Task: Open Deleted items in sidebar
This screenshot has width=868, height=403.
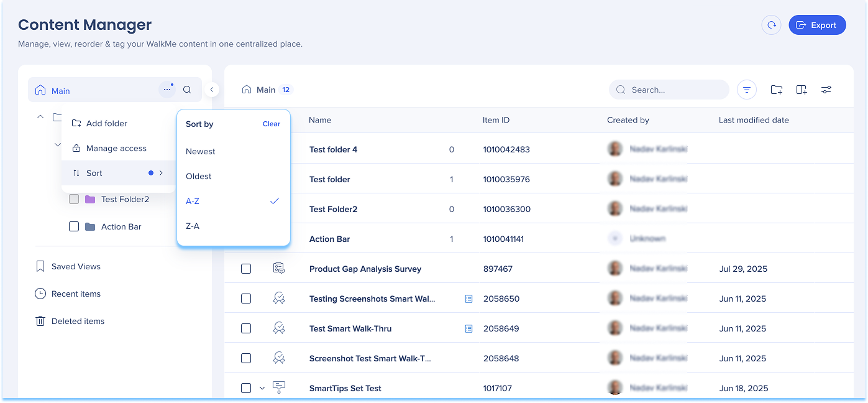Action: pyautogui.click(x=78, y=321)
